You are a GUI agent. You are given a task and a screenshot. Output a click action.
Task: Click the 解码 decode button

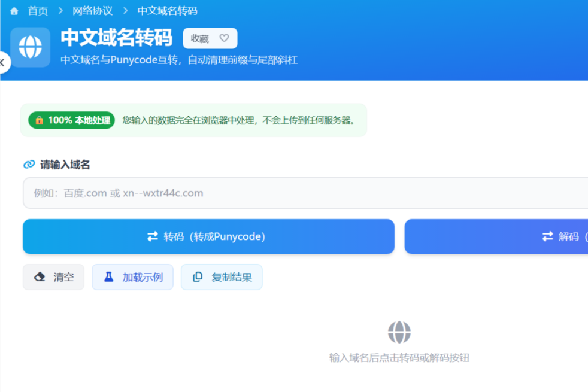[496, 236]
